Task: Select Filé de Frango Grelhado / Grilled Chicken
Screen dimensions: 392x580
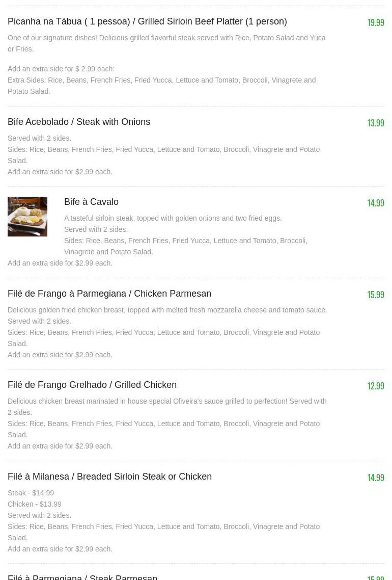Action: click(x=92, y=385)
